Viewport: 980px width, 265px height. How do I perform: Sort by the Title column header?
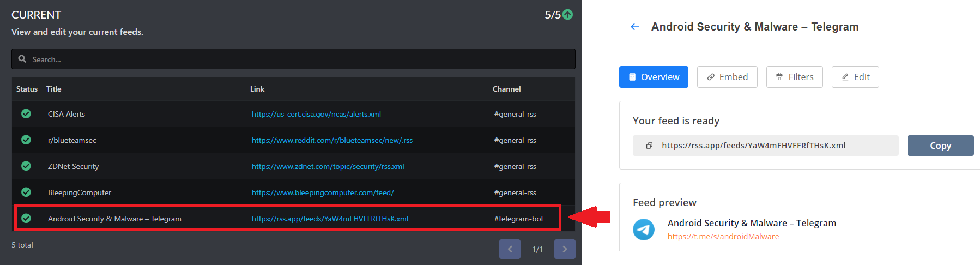(53, 89)
